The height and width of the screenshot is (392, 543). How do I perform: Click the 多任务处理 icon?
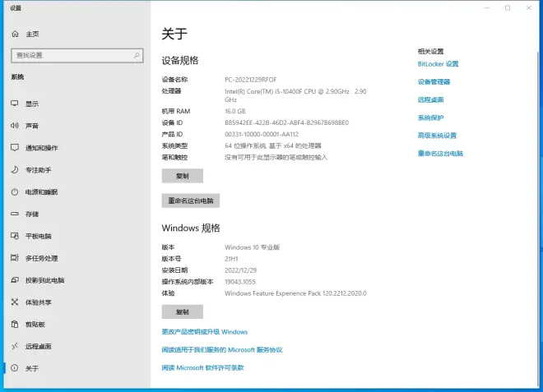coord(15,258)
